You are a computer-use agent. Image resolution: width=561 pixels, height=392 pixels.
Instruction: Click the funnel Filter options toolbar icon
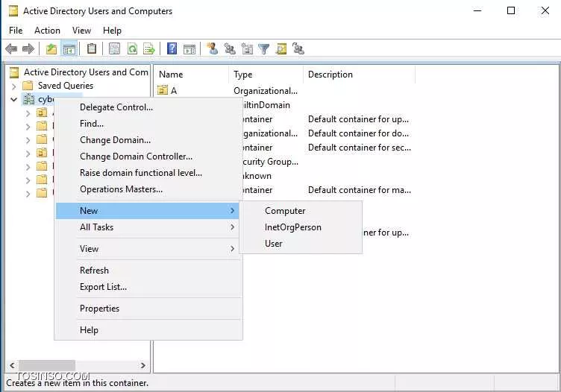263,48
